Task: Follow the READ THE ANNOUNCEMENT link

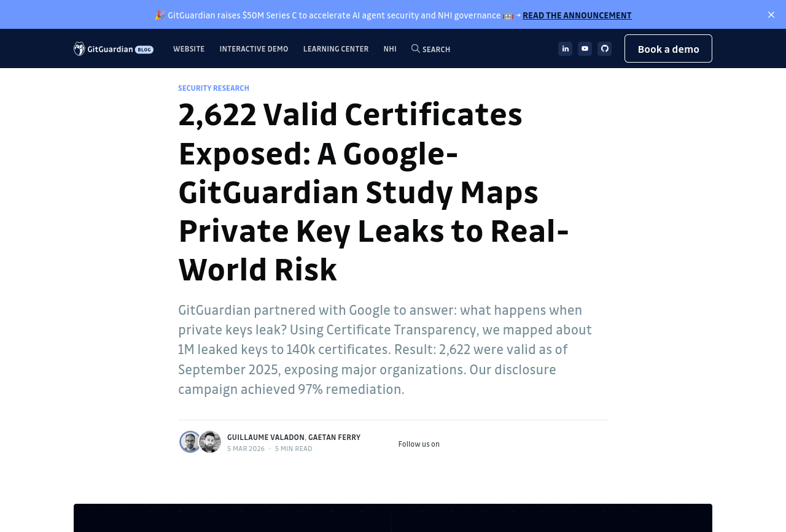Action: [577, 15]
